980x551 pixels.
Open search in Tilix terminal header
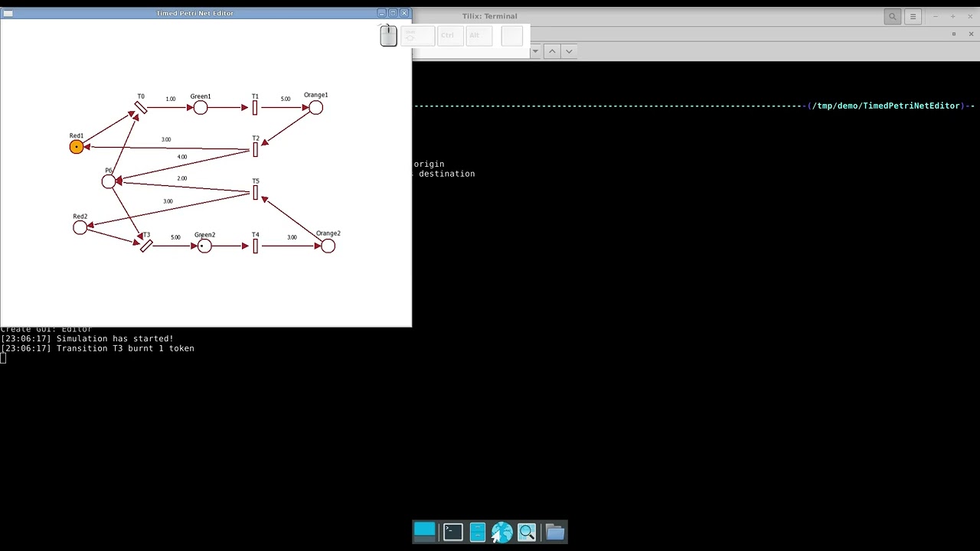tap(892, 16)
